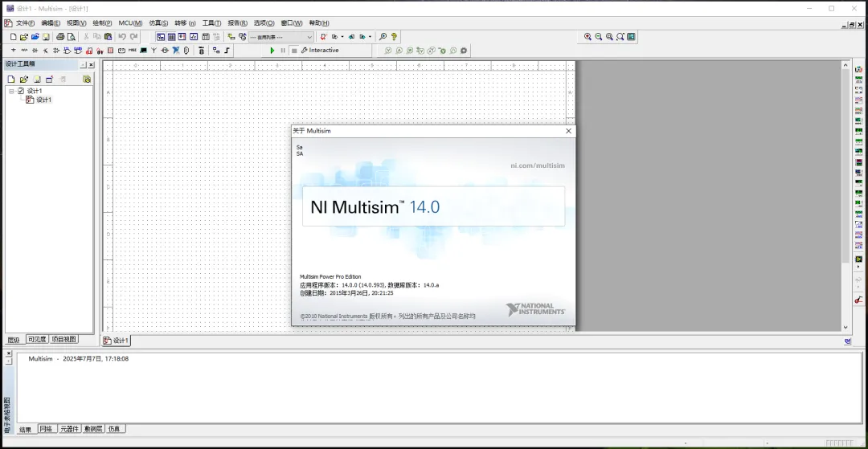Click the Print icon in main toolbar
Screen dimensions: 868x449
coord(60,37)
